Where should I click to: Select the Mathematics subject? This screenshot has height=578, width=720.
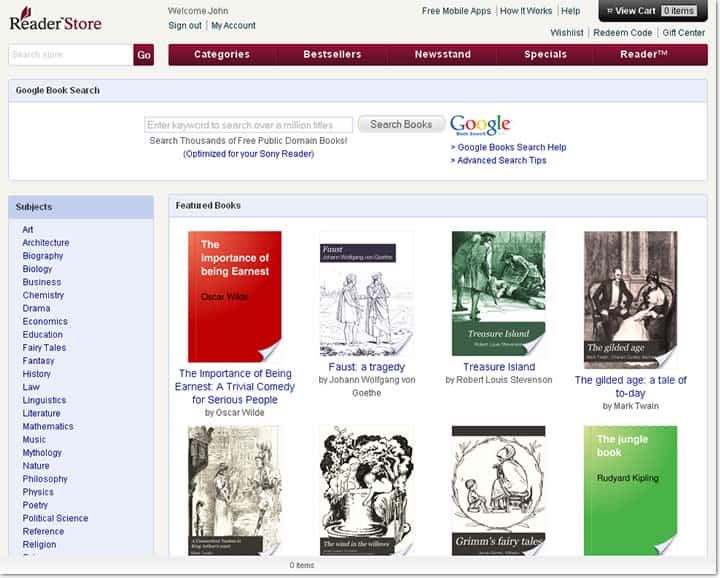(48, 426)
